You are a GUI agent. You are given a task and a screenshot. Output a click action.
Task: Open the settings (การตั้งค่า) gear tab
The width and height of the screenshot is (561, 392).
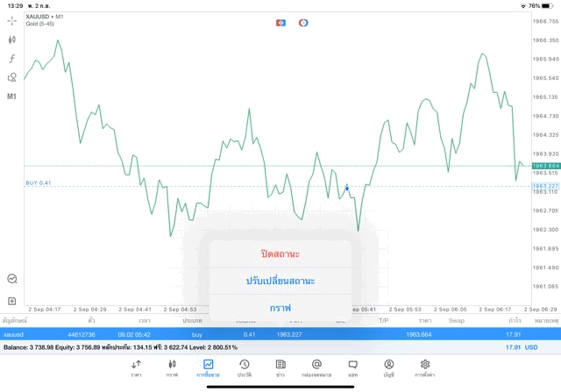point(425,367)
